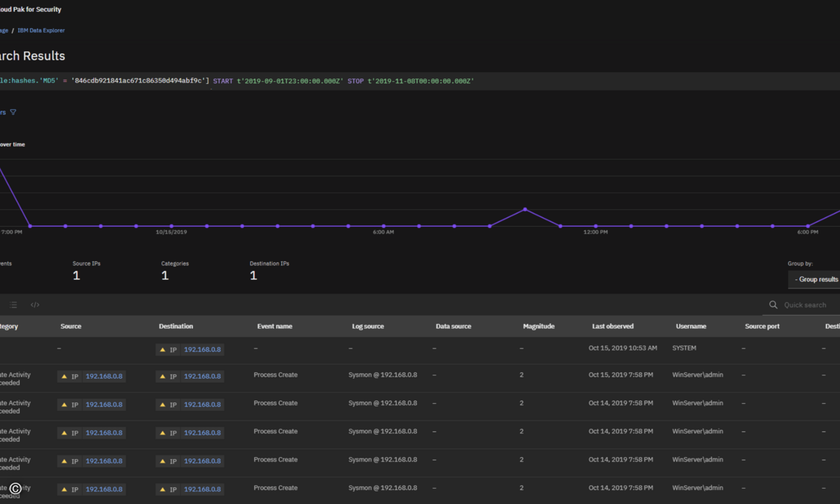Select magnitude 2 in Oct 15 row
This screenshot has height=504, width=840.
click(521, 374)
